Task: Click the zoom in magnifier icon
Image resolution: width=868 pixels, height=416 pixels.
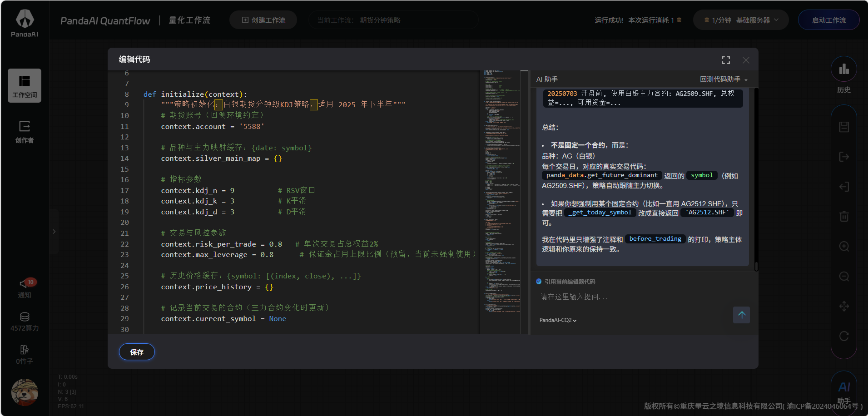Action: coord(844,246)
